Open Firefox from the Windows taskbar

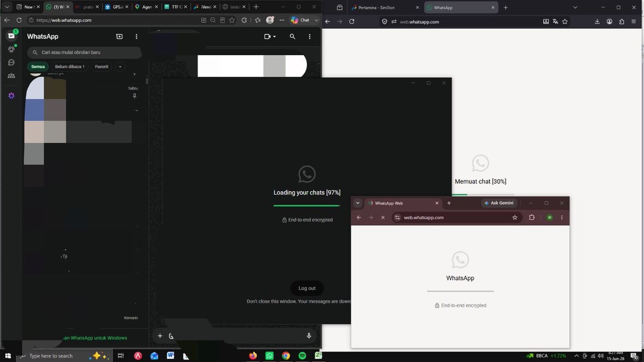(x=253, y=356)
